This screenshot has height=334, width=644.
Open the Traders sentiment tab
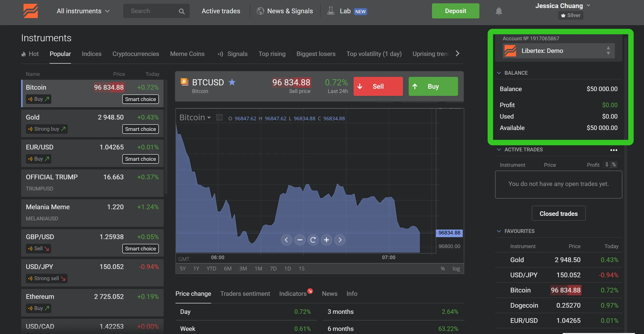(x=245, y=293)
